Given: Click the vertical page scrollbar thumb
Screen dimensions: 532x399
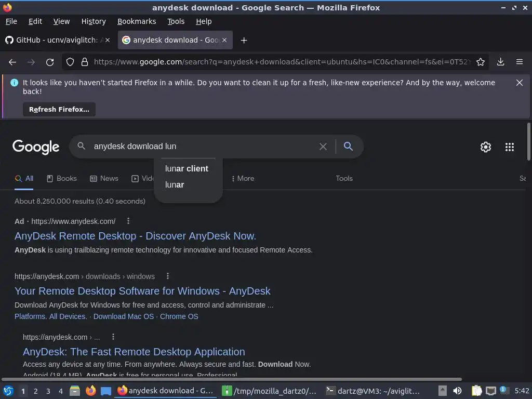Looking at the screenshot, I should (528, 141).
